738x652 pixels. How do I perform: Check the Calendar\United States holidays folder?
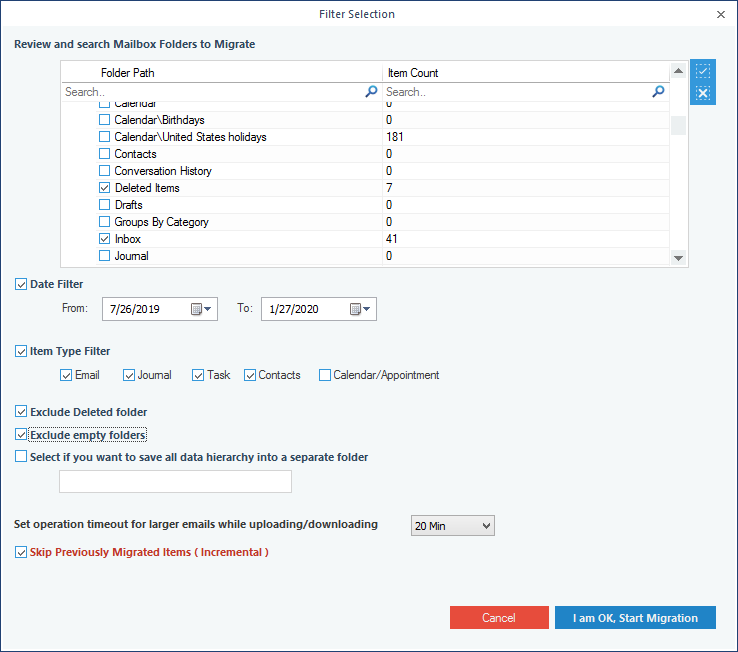tap(105, 137)
